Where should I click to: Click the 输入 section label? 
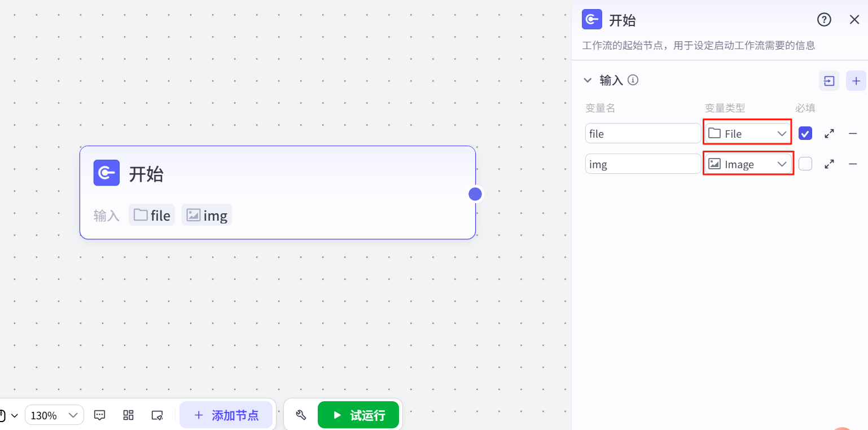pyautogui.click(x=611, y=80)
